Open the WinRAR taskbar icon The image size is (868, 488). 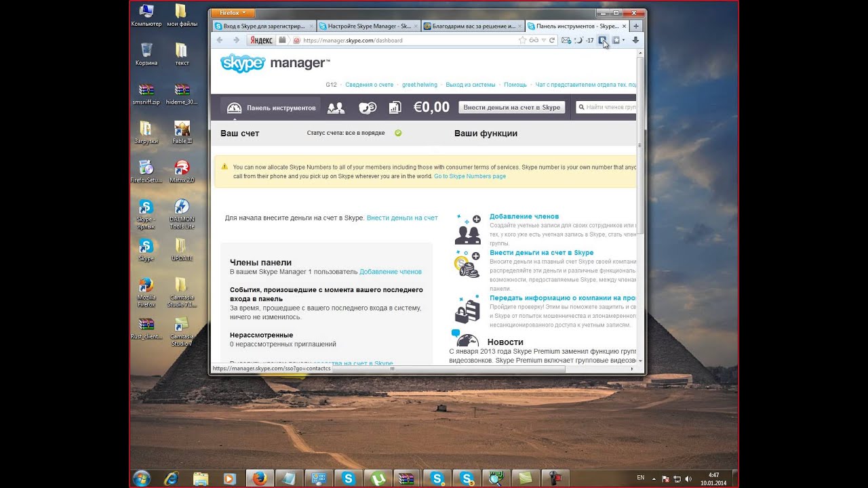(407, 478)
